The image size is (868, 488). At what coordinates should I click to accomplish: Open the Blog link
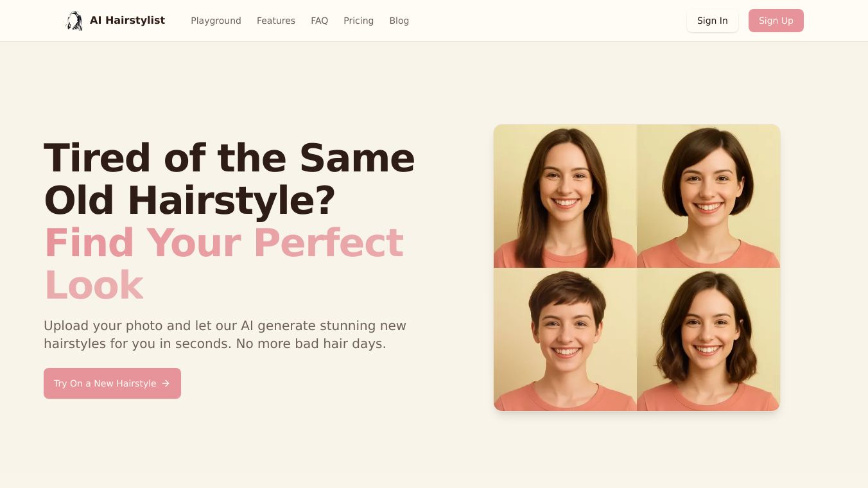coord(399,21)
